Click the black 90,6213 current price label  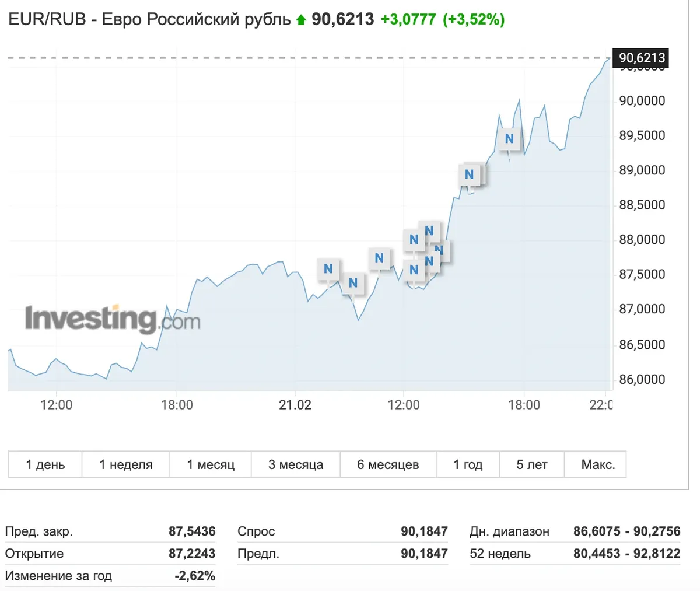641,58
